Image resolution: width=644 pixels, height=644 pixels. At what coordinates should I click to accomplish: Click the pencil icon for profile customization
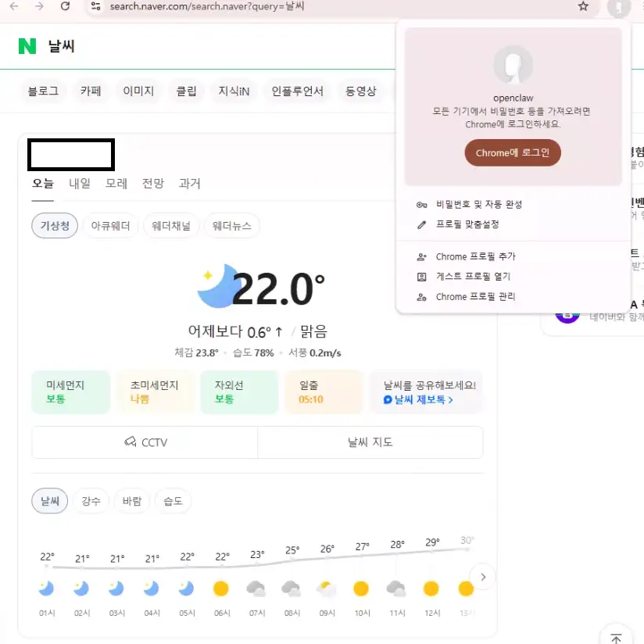pos(422,224)
